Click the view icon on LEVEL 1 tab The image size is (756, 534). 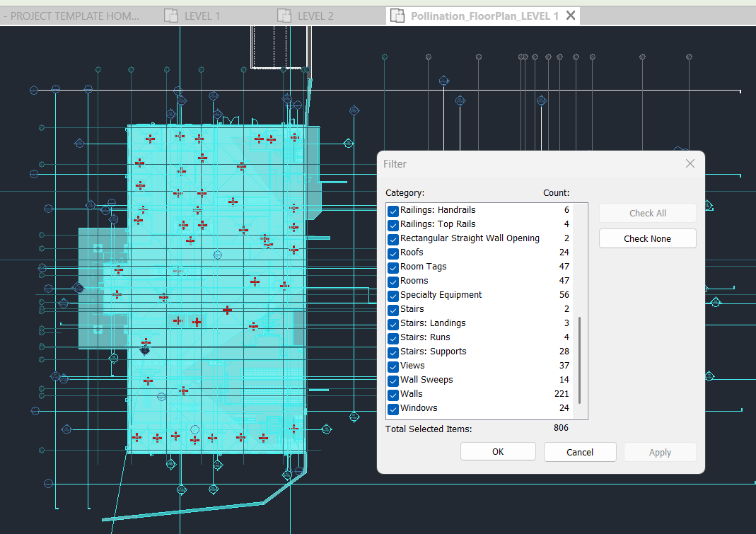(170, 16)
